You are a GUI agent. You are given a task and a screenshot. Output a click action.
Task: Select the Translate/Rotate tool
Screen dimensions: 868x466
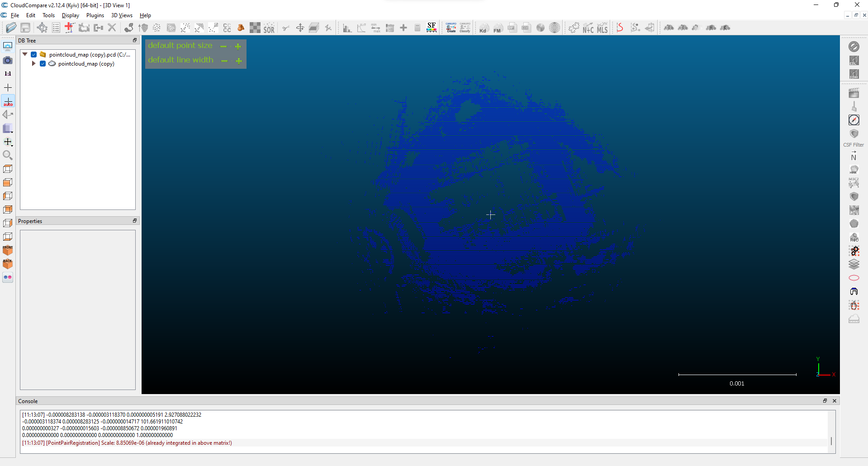(x=300, y=28)
